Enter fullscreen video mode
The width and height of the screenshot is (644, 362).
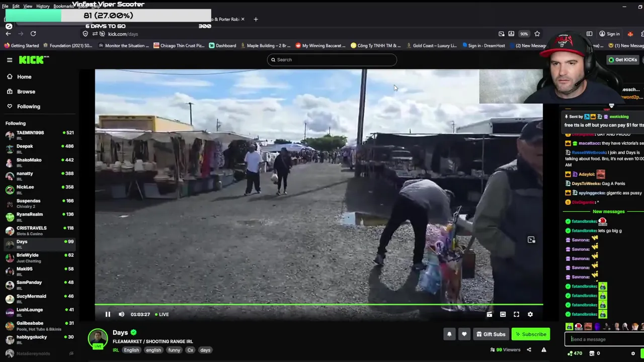click(516, 314)
